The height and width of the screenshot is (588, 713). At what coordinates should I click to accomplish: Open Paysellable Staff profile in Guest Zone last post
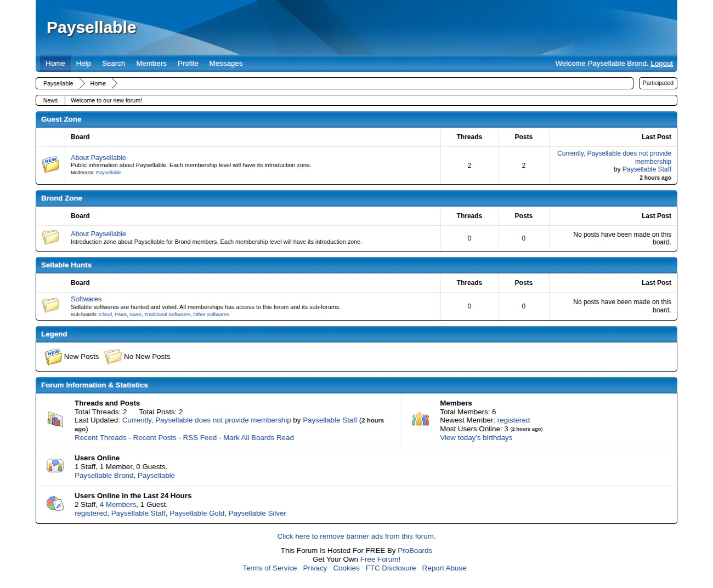tap(647, 169)
